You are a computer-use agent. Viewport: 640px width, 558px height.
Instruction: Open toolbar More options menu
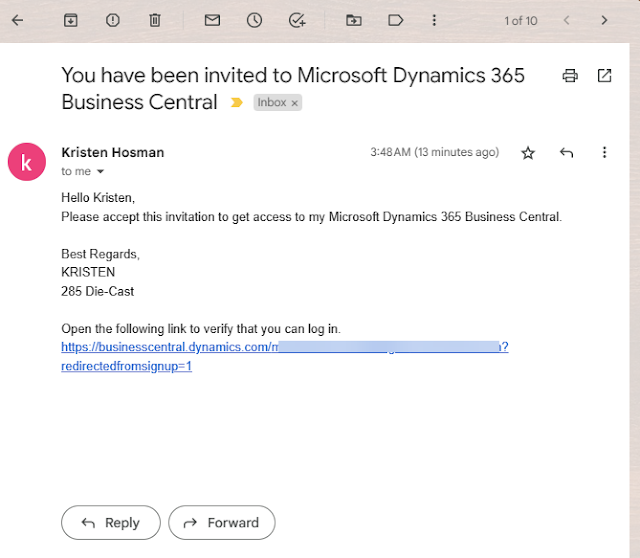[x=434, y=20]
